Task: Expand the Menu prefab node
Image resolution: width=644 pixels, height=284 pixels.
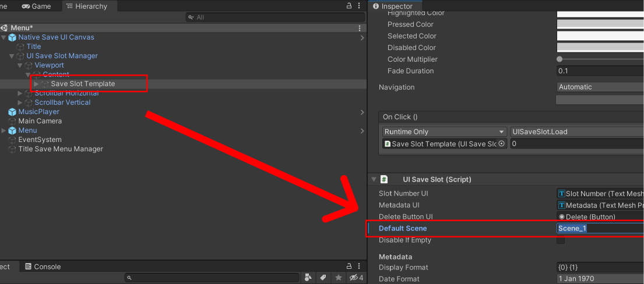Action: [3, 130]
